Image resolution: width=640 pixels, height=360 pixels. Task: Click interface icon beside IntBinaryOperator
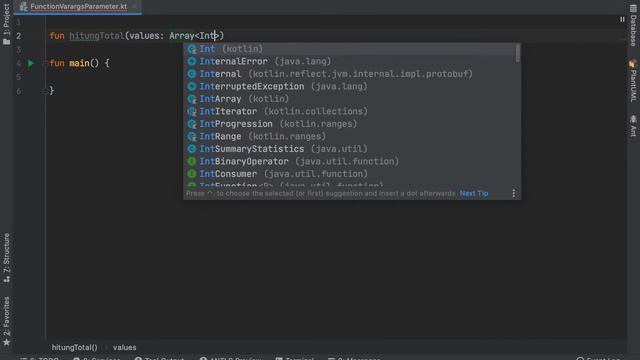pyautogui.click(x=192, y=162)
